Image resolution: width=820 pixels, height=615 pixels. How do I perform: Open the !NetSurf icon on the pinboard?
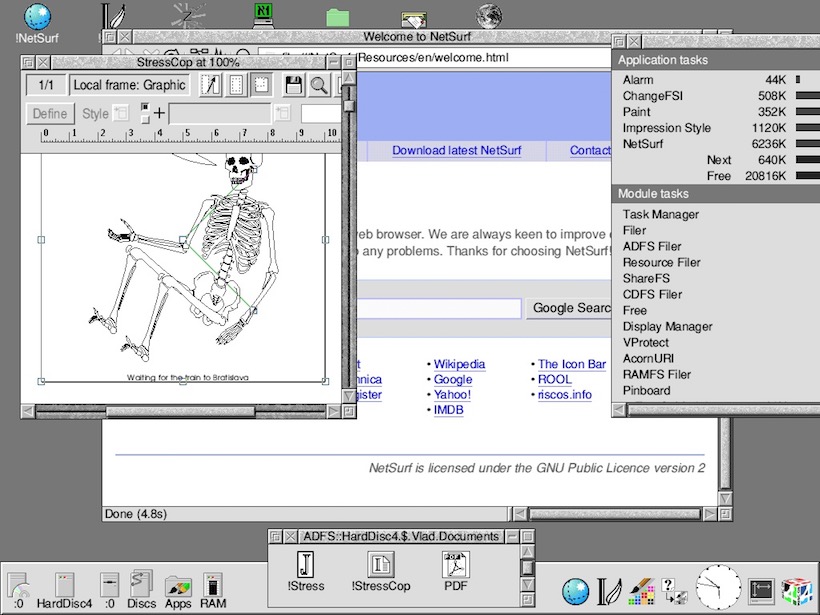coord(37,24)
